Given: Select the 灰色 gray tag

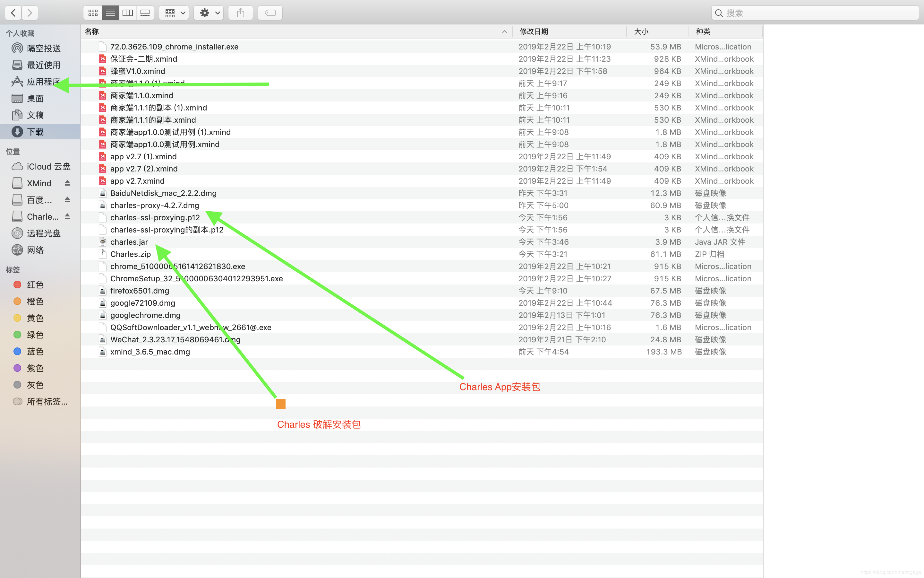Looking at the screenshot, I should [x=40, y=385].
